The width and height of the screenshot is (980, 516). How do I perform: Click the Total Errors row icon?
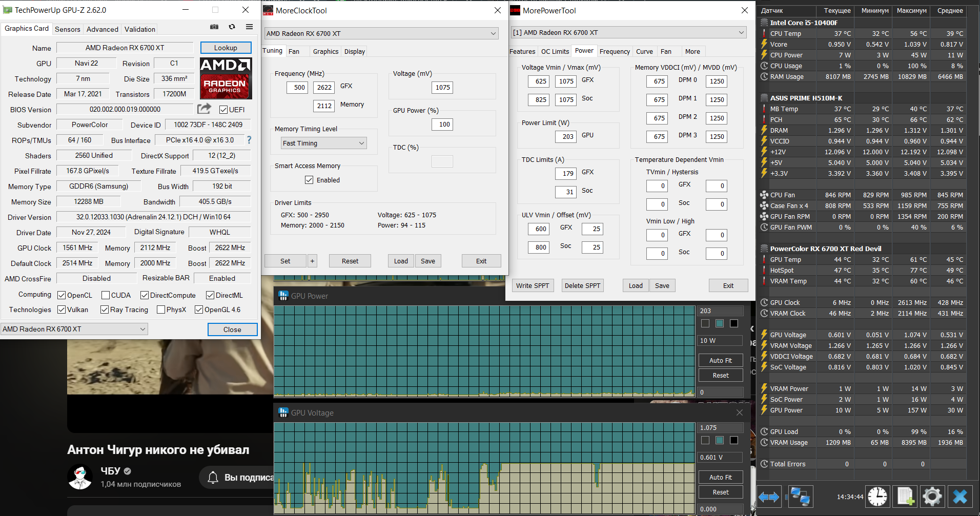[764, 464]
